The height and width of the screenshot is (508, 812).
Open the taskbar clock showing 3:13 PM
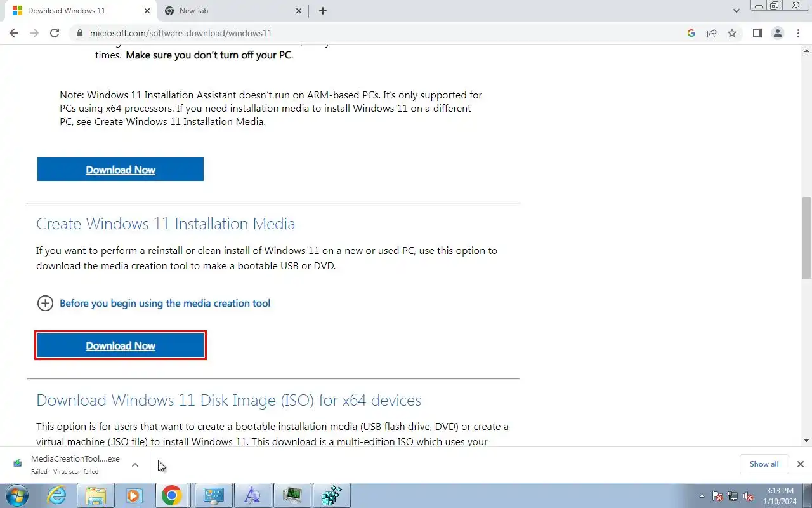(x=780, y=496)
